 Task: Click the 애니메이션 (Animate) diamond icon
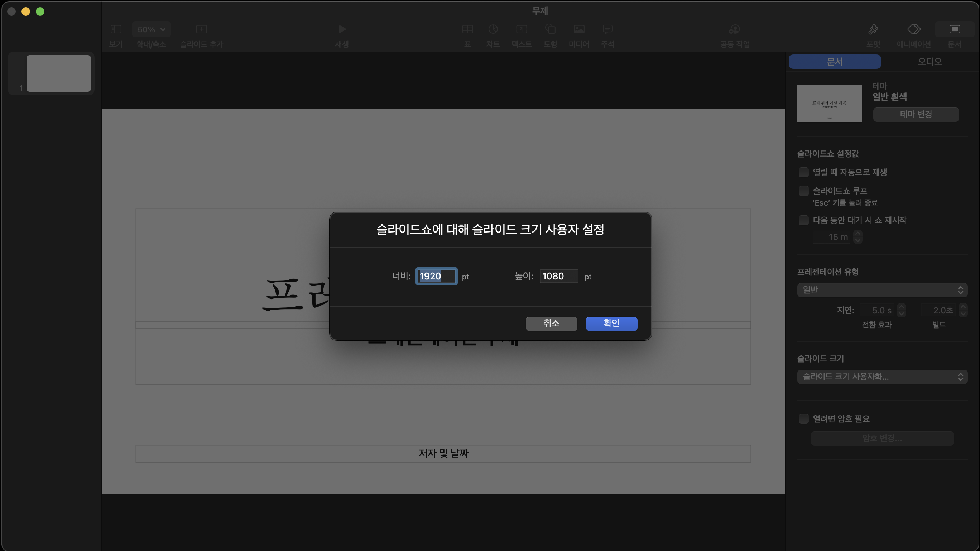[913, 29]
